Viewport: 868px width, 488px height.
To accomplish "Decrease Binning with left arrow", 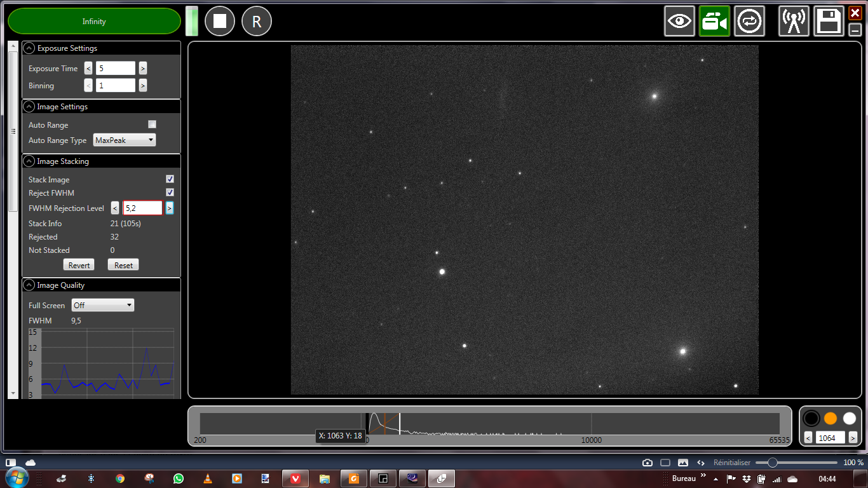I will (88, 86).
